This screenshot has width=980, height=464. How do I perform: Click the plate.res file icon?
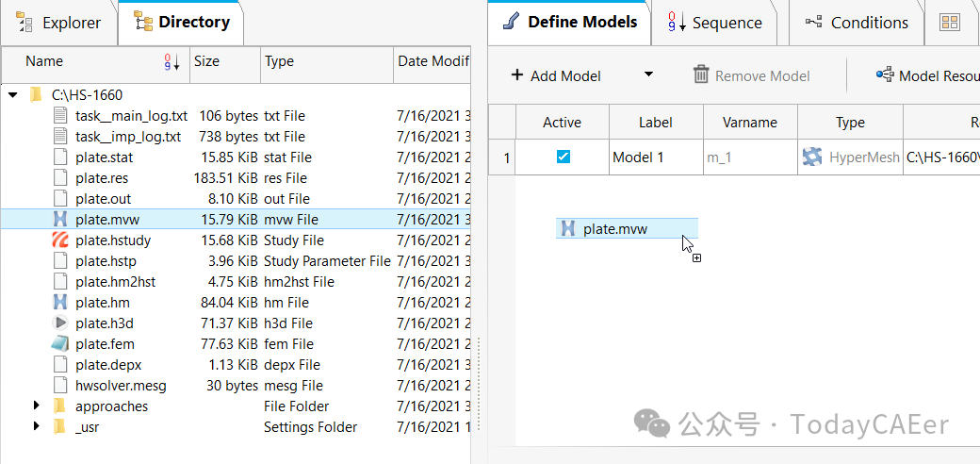pos(60,177)
